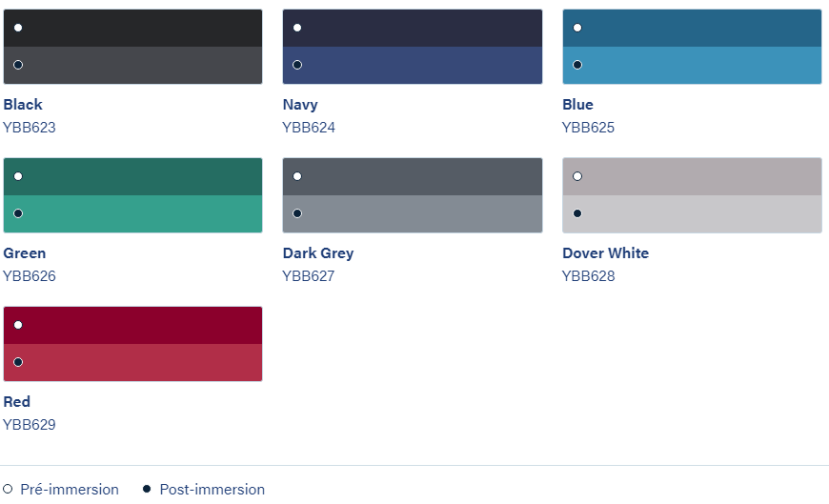
Task: Click the Dark Grey pre-immersion dot
Action: tap(297, 176)
